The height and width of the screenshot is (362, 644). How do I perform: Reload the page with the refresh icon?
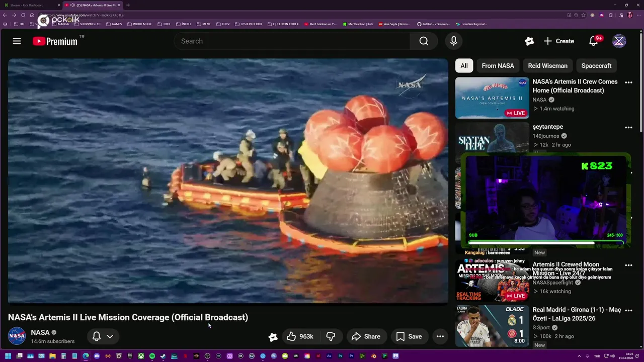[23, 15]
